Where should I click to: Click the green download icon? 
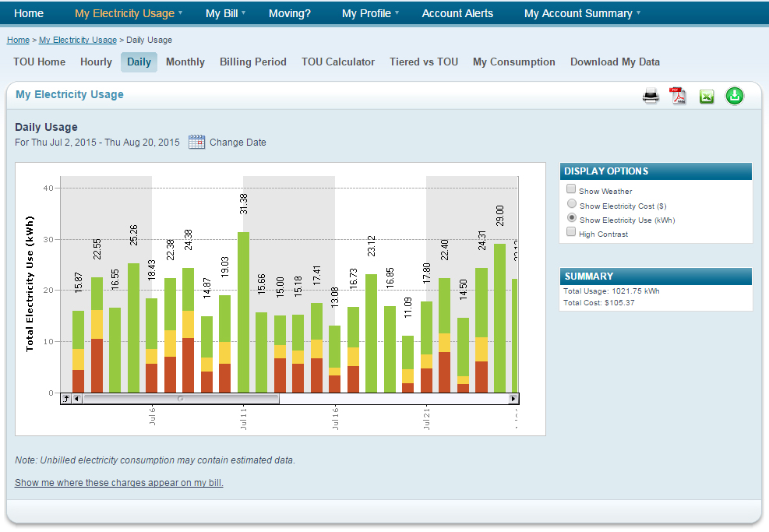(734, 96)
